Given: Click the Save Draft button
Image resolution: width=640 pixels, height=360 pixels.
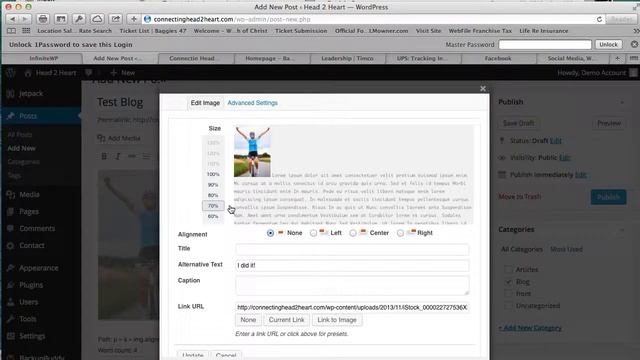Looking at the screenshot, I should (518, 123).
